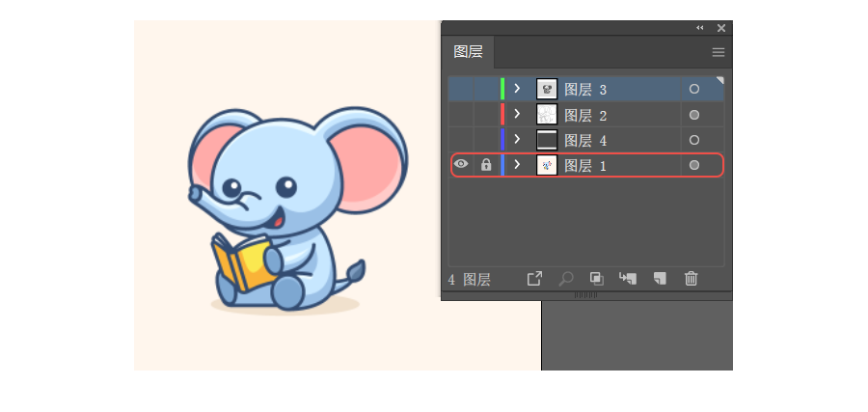The image size is (868, 412).
Task: Expand the 图层 1 chevron
Action: coord(517,165)
